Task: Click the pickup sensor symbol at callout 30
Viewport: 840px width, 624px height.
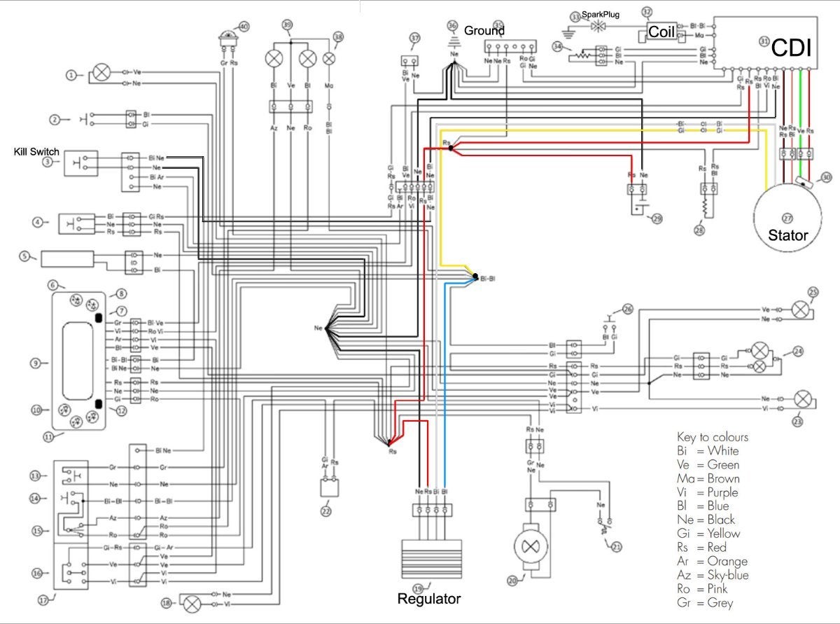Action: 803,181
